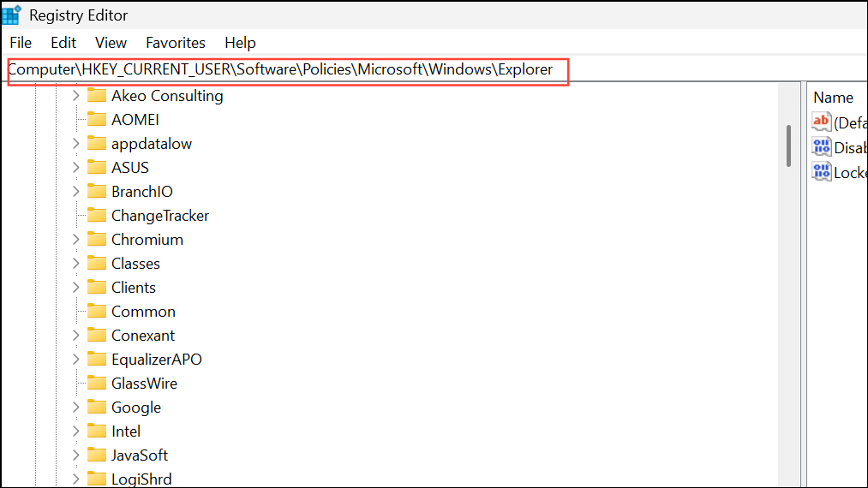
Task: Expand the Conexant key
Action: (76, 336)
